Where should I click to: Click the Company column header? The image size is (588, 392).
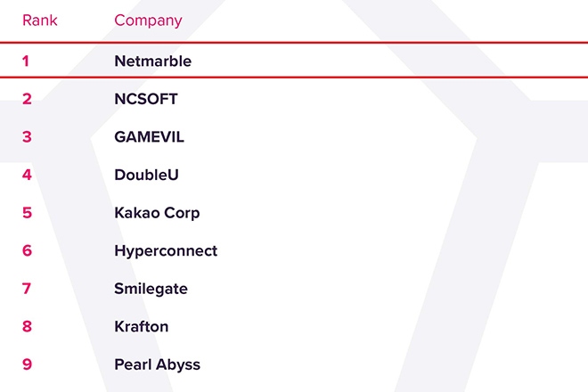148,20
